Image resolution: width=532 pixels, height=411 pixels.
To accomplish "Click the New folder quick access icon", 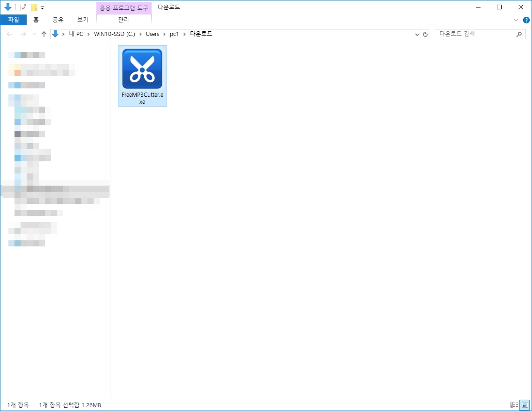I will (34, 7).
